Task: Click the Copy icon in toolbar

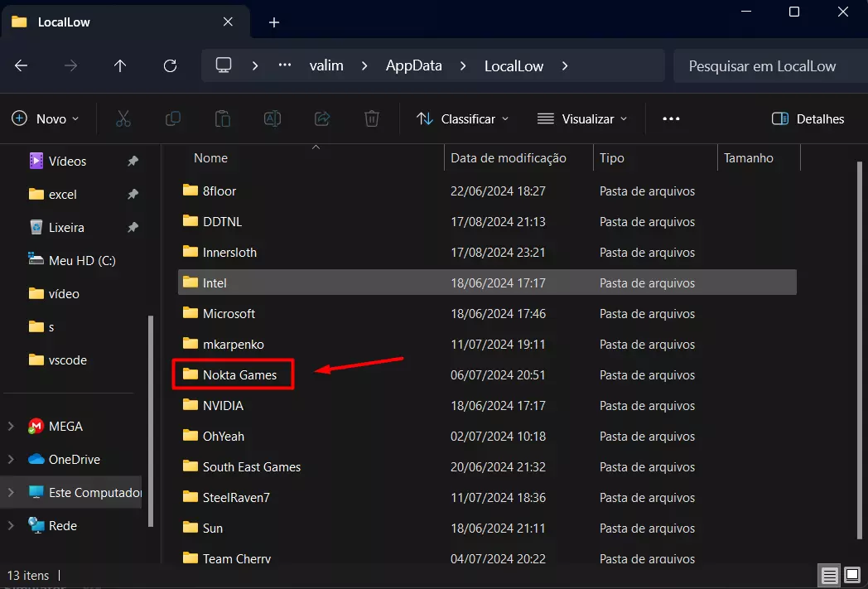Action: tap(173, 118)
